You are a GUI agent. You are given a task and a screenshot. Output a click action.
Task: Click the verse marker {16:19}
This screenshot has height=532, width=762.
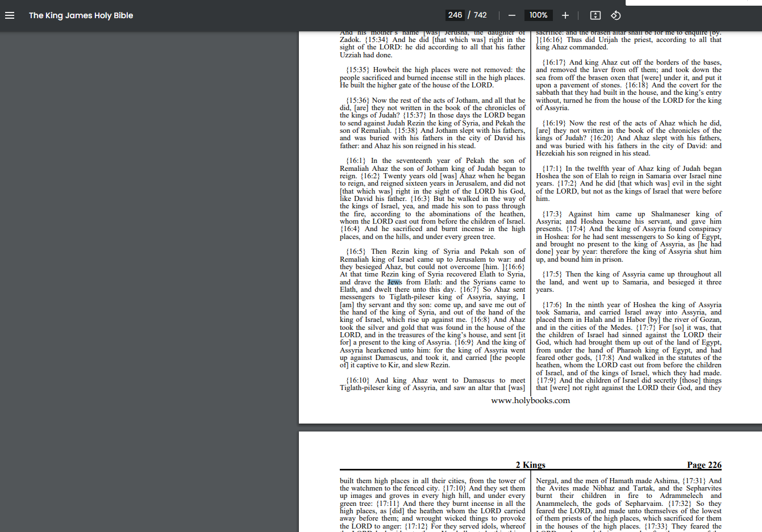coord(554,123)
